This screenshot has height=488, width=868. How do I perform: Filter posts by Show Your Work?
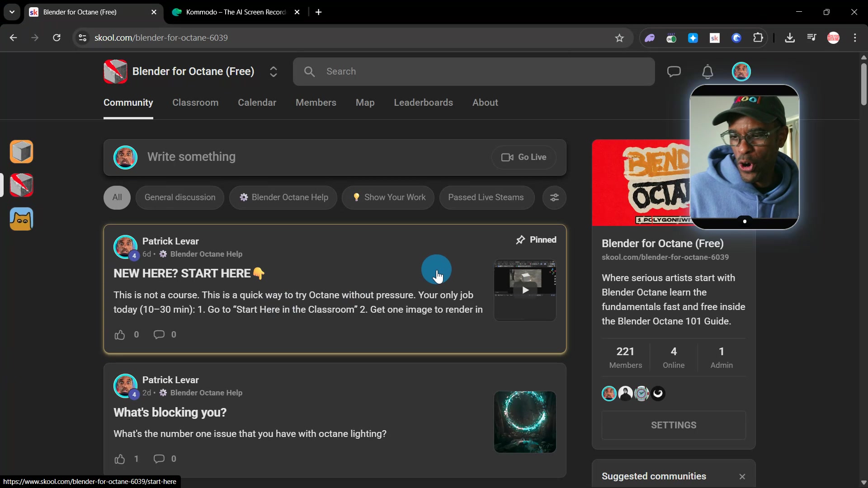[x=388, y=197]
